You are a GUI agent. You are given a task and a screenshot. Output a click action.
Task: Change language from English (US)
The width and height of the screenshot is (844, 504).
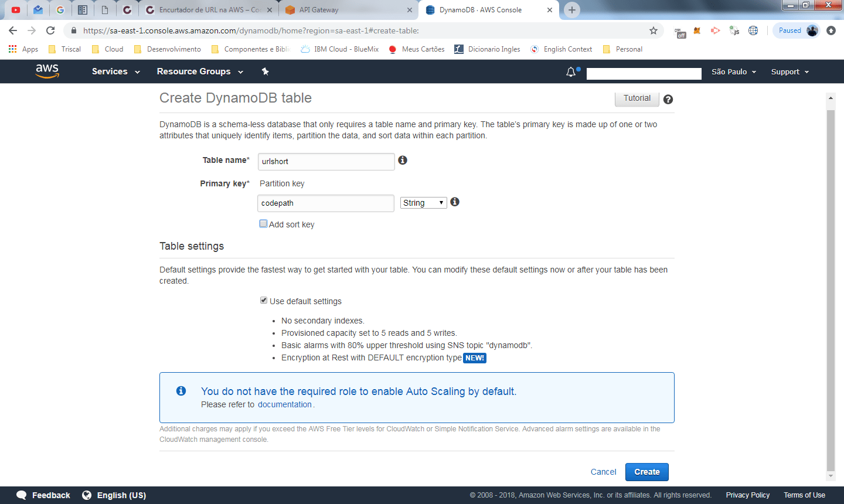114,495
